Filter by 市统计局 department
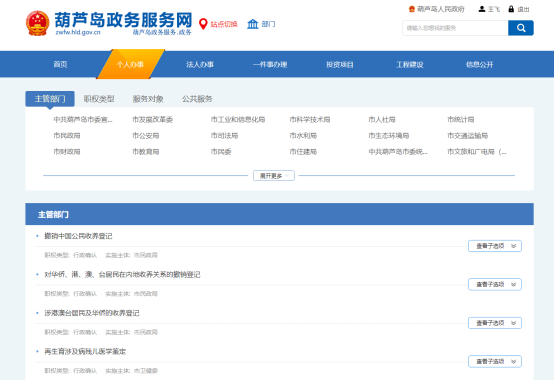The image size is (554, 381). coord(461,120)
